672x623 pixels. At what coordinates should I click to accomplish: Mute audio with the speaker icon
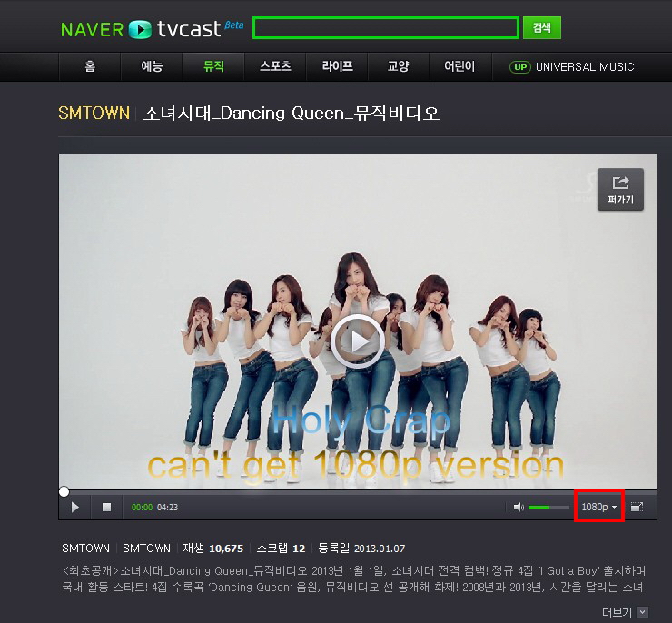(519, 508)
